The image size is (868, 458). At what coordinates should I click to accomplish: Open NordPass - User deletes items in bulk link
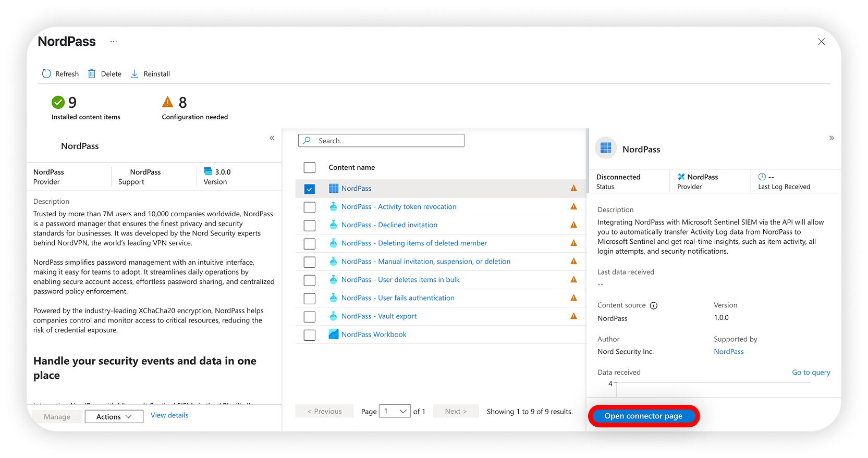pyautogui.click(x=400, y=280)
